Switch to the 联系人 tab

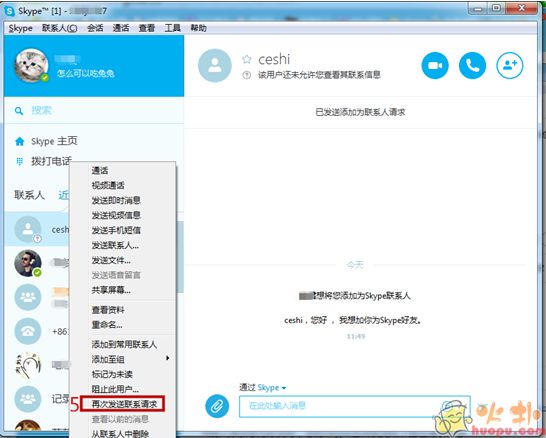[x=30, y=195]
